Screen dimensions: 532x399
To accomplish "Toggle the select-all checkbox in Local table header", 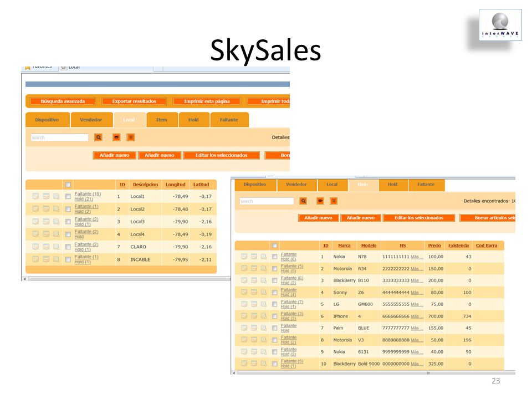I will (68, 185).
